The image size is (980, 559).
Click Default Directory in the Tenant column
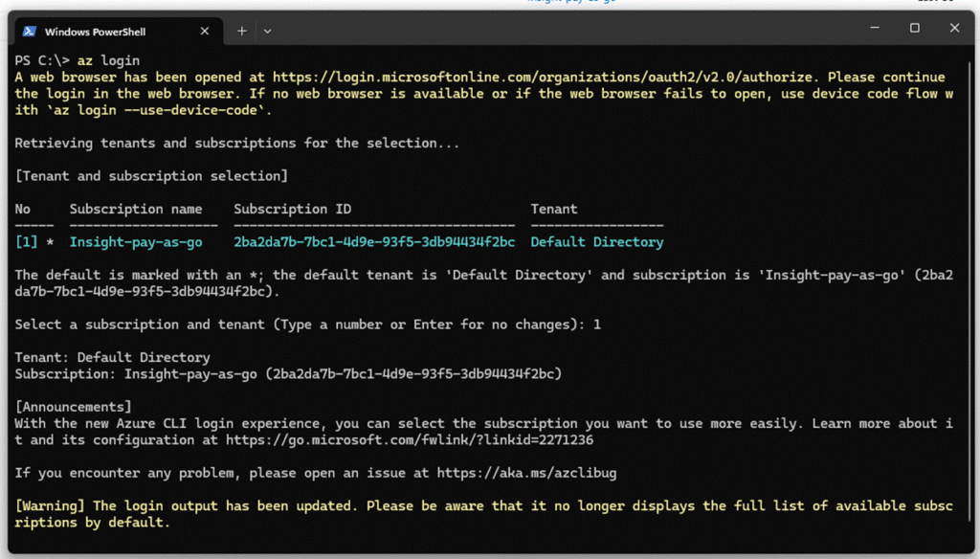(596, 242)
